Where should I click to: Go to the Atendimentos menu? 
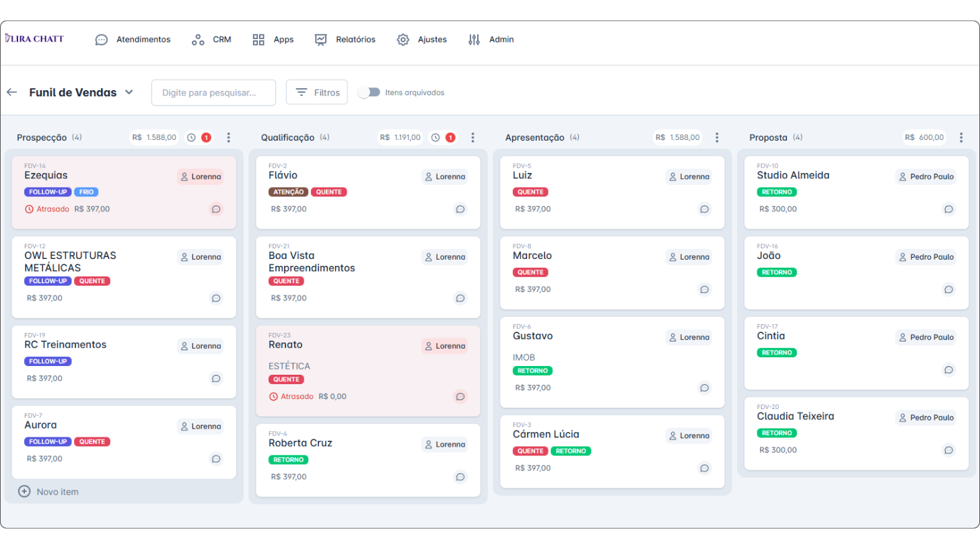pyautogui.click(x=133, y=40)
